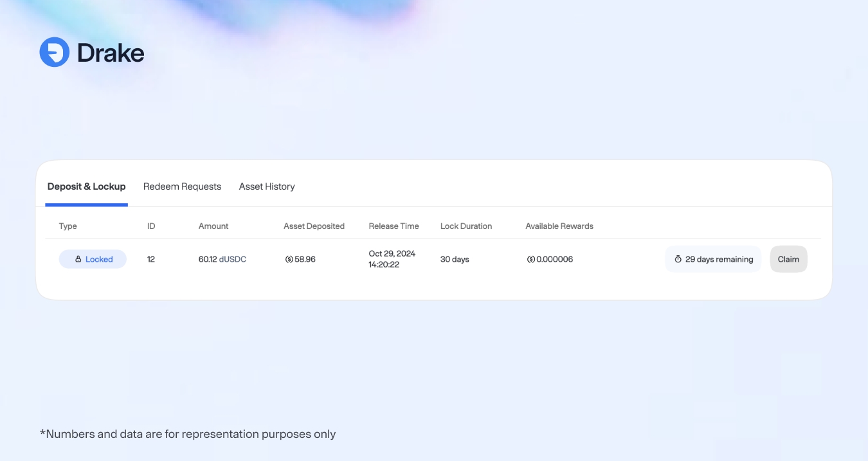Click the 29 days remaining text
868x461 pixels.
tap(719, 259)
